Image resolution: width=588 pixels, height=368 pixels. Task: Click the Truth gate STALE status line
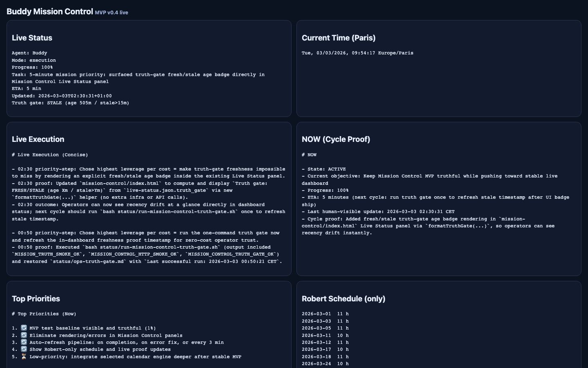[70, 103]
